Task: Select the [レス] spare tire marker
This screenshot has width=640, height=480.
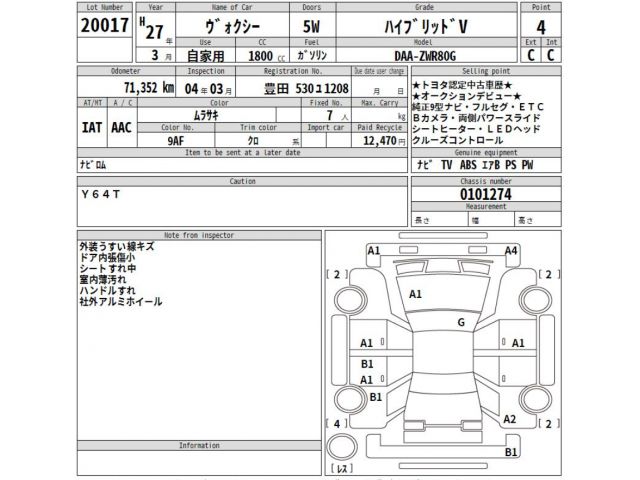Action: 342,468
